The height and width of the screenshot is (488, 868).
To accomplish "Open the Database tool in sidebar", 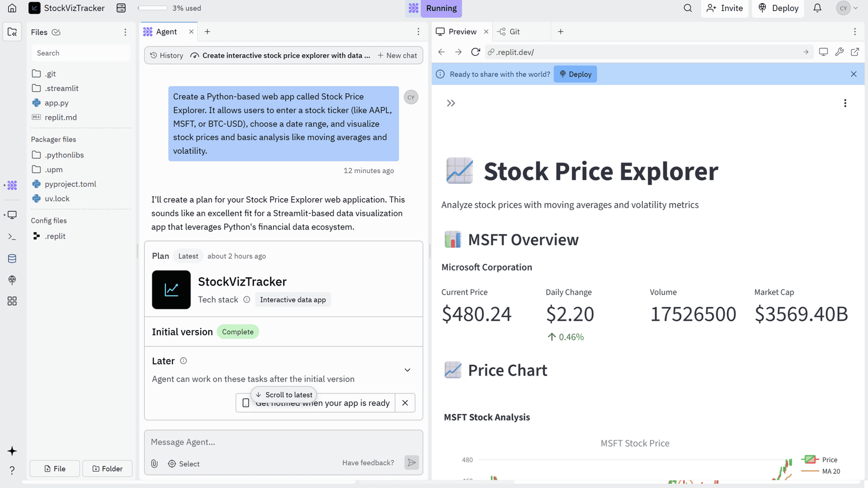I will (12, 258).
